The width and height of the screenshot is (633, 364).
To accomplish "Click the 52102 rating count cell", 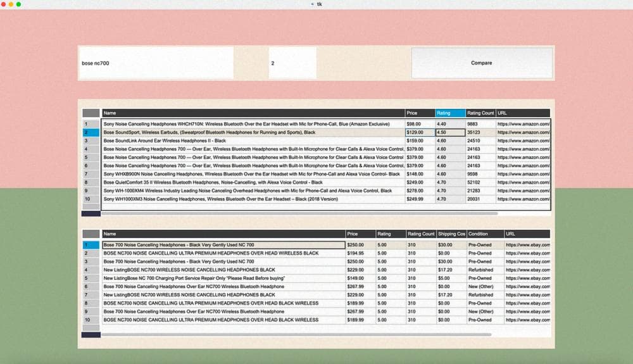I will pos(480,182).
